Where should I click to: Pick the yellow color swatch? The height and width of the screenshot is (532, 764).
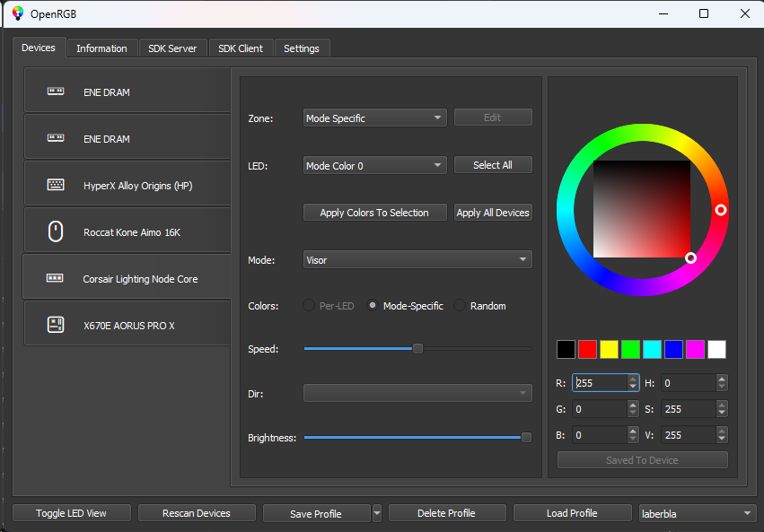tap(609, 350)
